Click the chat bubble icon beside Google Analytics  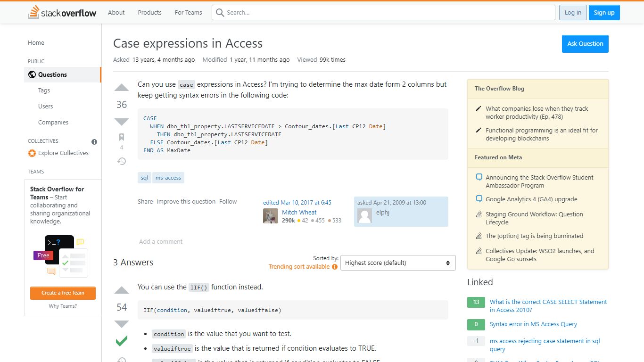(479, 199)
